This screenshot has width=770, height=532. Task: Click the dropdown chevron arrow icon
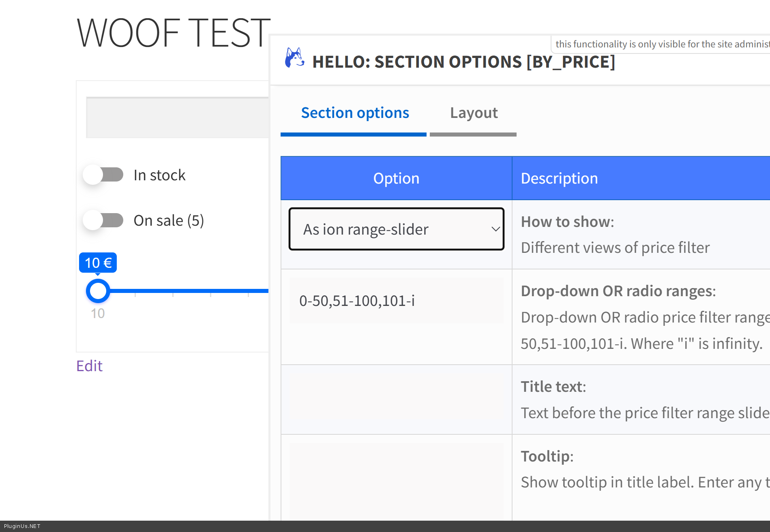tap(495, 229)
